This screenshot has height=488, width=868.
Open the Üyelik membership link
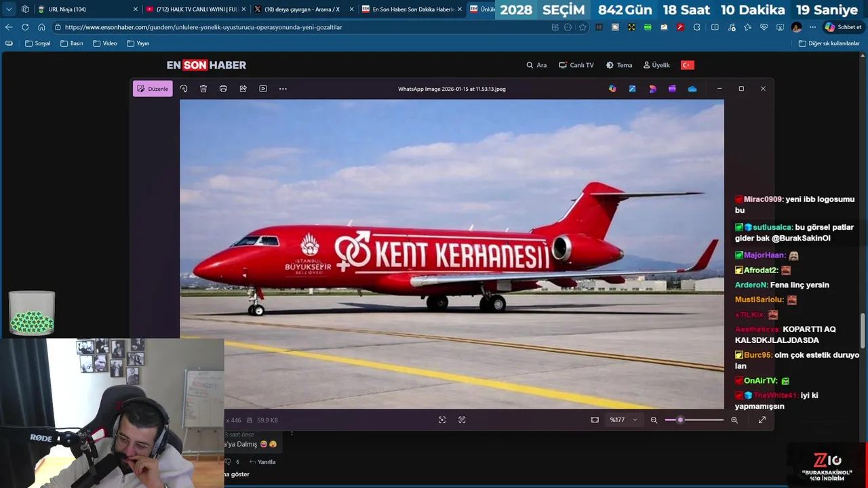click(x=656, y=65)
